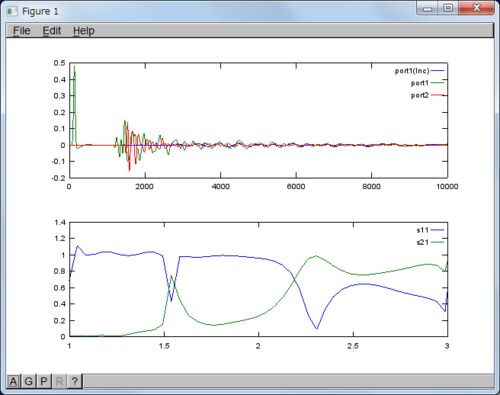This screenshot has width=500, height=395.
Task: Click the s11 dip minimum near 2.3
Action: point(317,328)
